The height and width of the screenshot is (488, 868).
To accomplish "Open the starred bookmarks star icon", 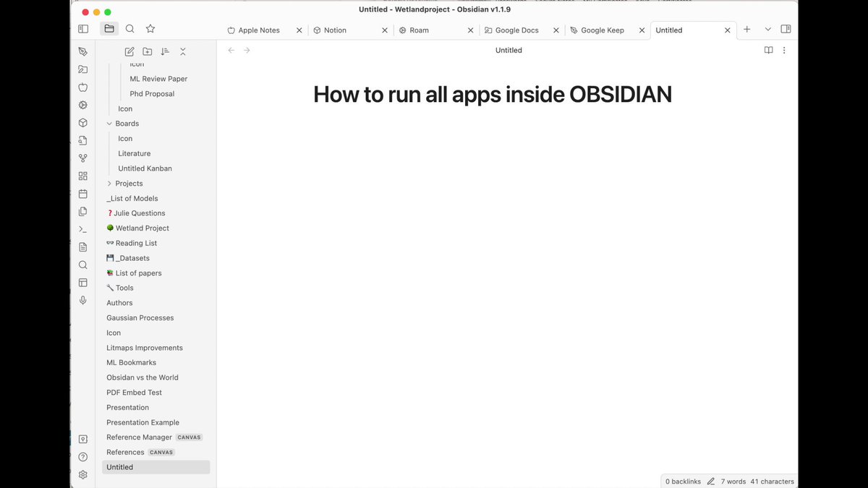I will tap(150, 29).
